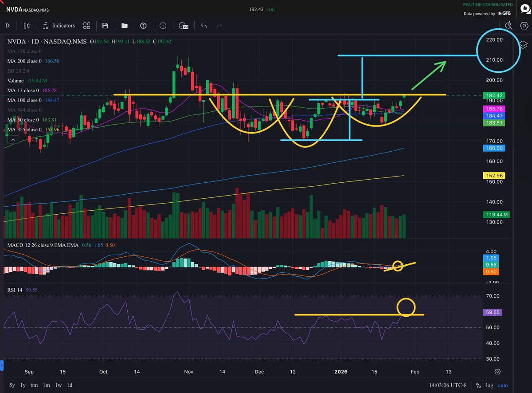The height and width of the screenshot is (393, 532).
Task: Open the Indicators panel
Action: [x=58, y=25]
